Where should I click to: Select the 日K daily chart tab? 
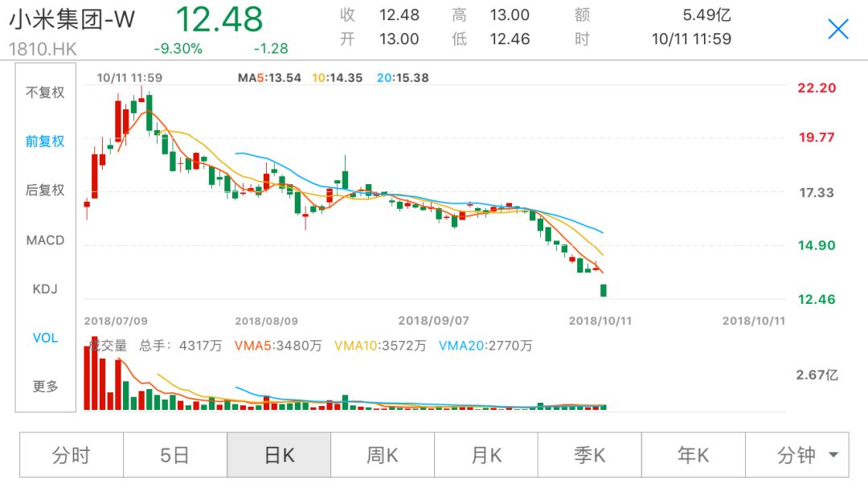[x=279, y=455]
